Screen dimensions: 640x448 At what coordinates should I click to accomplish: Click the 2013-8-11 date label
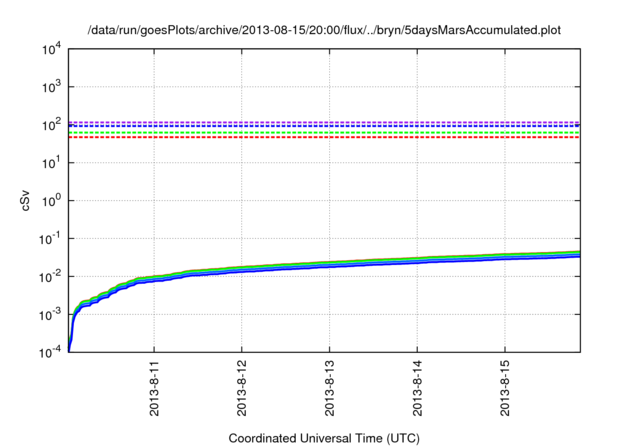click(154, 388)
